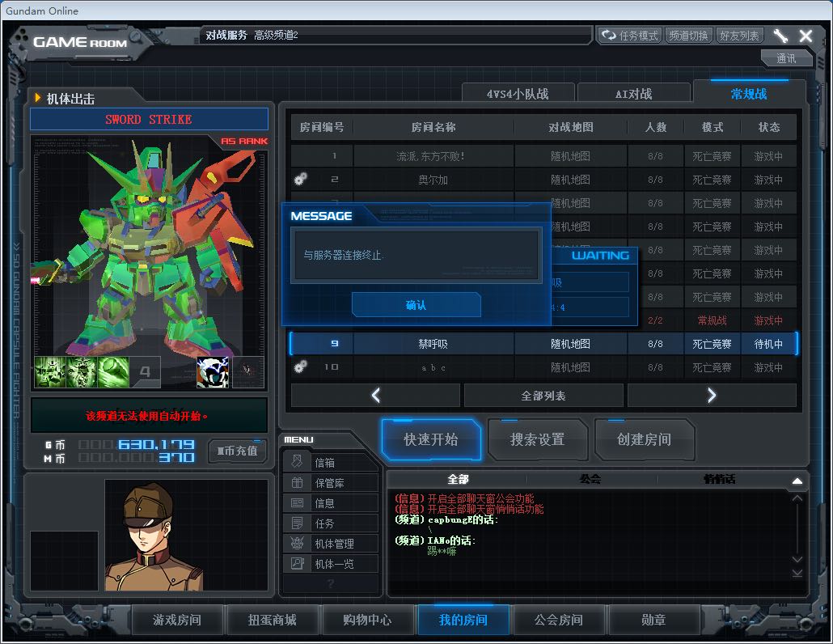Select room 10 named a b c
The width and height of the screenshot is (833, 644).
(543, 366)
